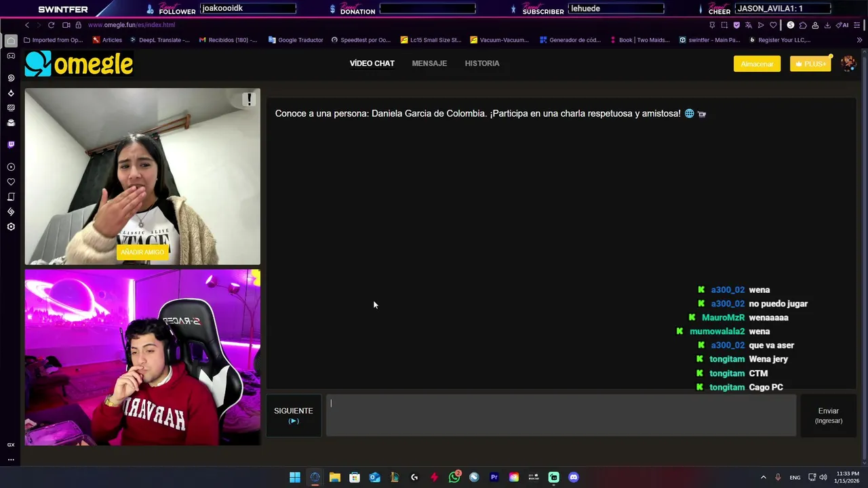Switch to the MENSAJE tab

[x=429, y=63]
